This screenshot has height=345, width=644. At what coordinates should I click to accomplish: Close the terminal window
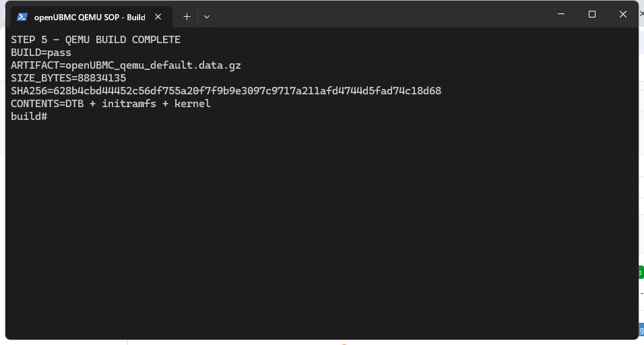[623, 14]
